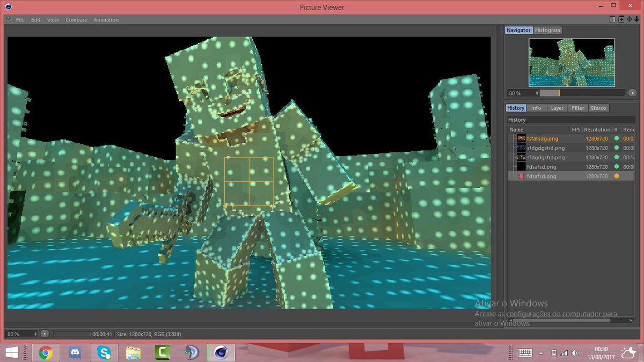Select fsfafsdg.png in the history list
Viewport: 644px width, 362px height.
[542, 138]
